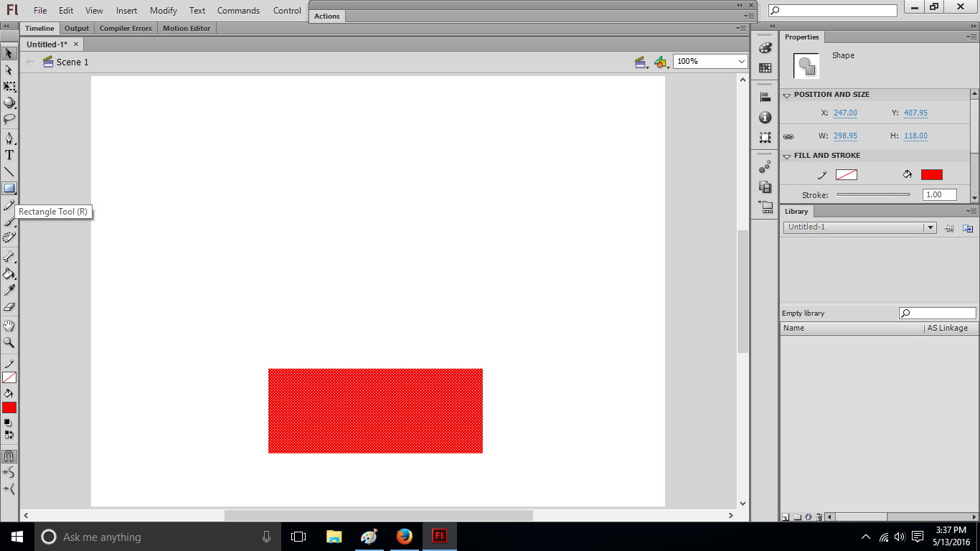Open the Align panel icon
This screenshot has height=551, width=980.
click(x=765, y=97)
